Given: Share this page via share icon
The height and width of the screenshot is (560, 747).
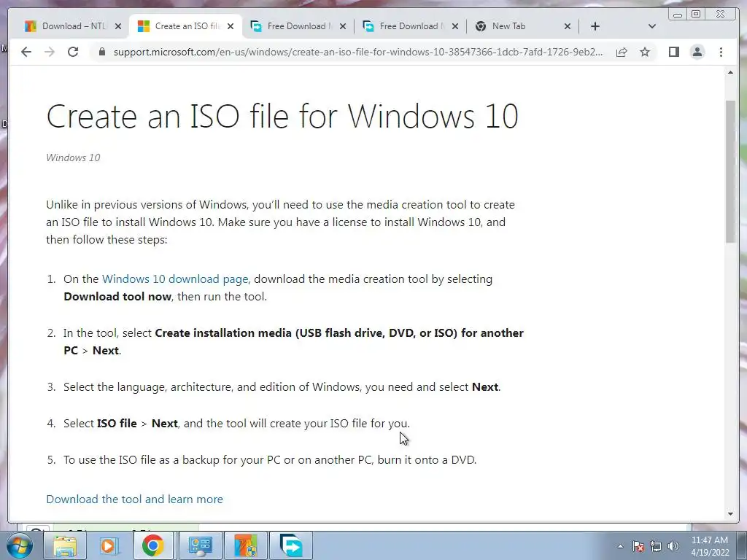Looking at the screenshot, I should [622, 52].
